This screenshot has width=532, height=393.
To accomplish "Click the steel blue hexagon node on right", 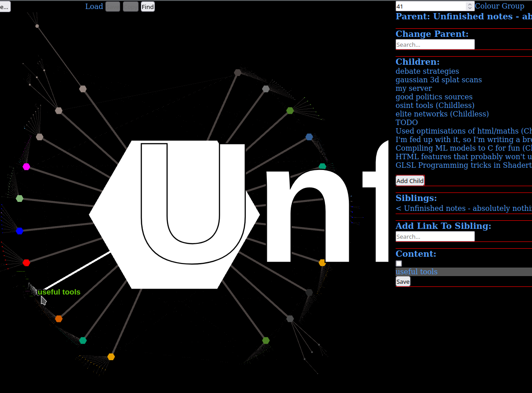I will [309, 137].
